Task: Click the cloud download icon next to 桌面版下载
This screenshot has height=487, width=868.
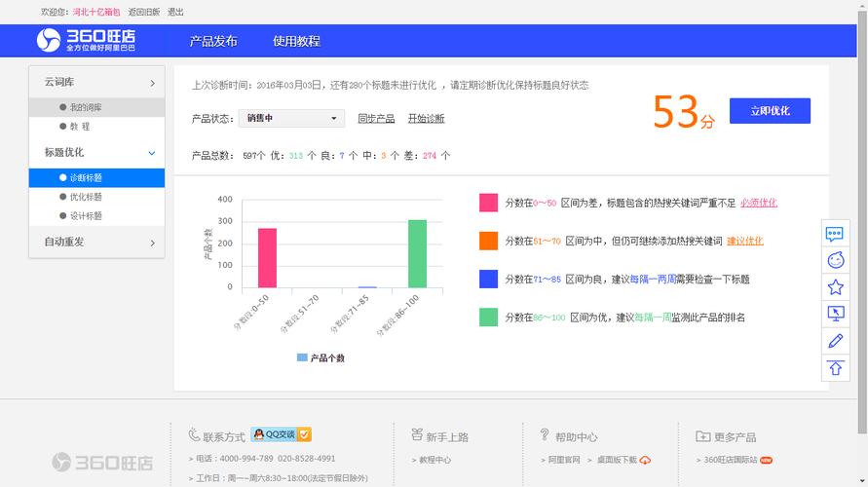Action: (645, 460)
